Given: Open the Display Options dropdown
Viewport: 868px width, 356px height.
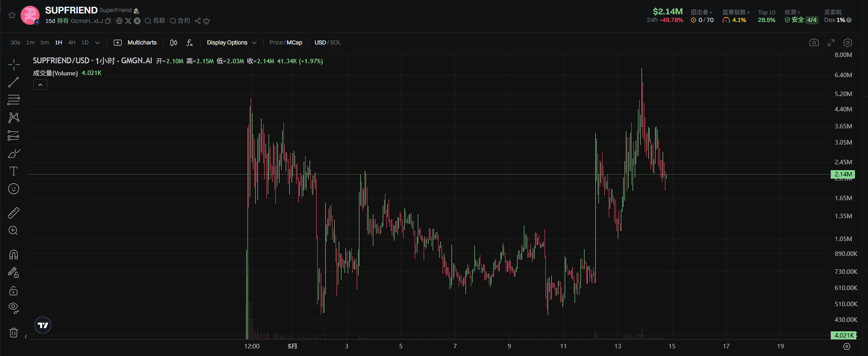Looking at the screenshot, I should 232,43.
